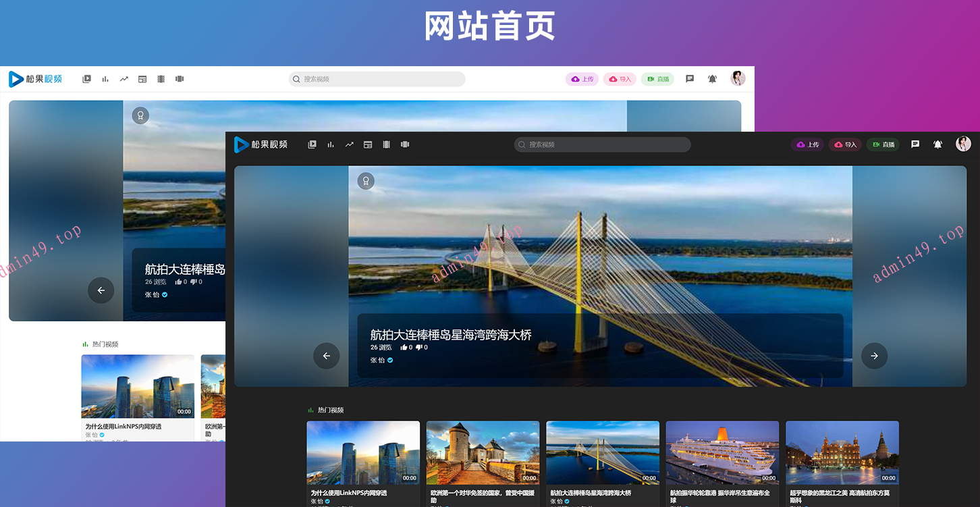This screenshot has width=980, height=507.
Task: Click the carousel icon in light navbar
Action: [180, 79]
